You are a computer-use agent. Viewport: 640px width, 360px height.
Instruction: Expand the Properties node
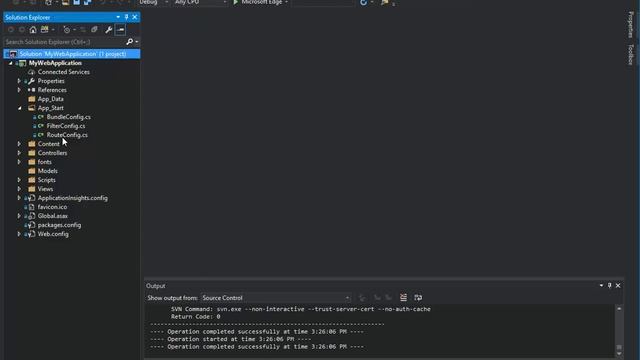(19, 81)
